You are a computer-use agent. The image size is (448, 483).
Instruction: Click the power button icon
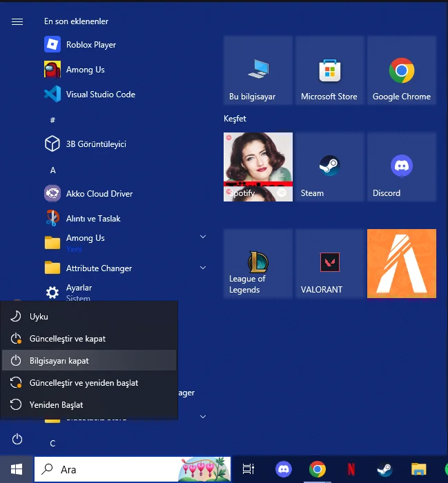(x=17, y=439)
